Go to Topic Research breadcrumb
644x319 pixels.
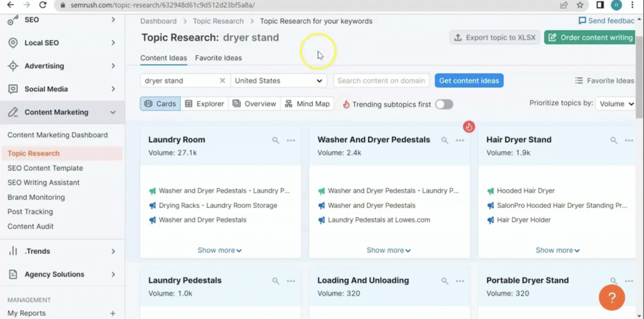218,21
